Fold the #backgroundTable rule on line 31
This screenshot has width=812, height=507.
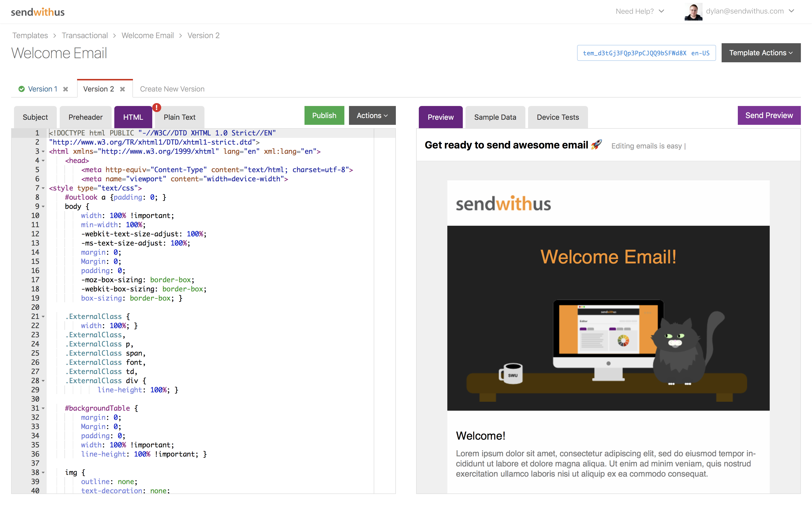tap(43, 409)
